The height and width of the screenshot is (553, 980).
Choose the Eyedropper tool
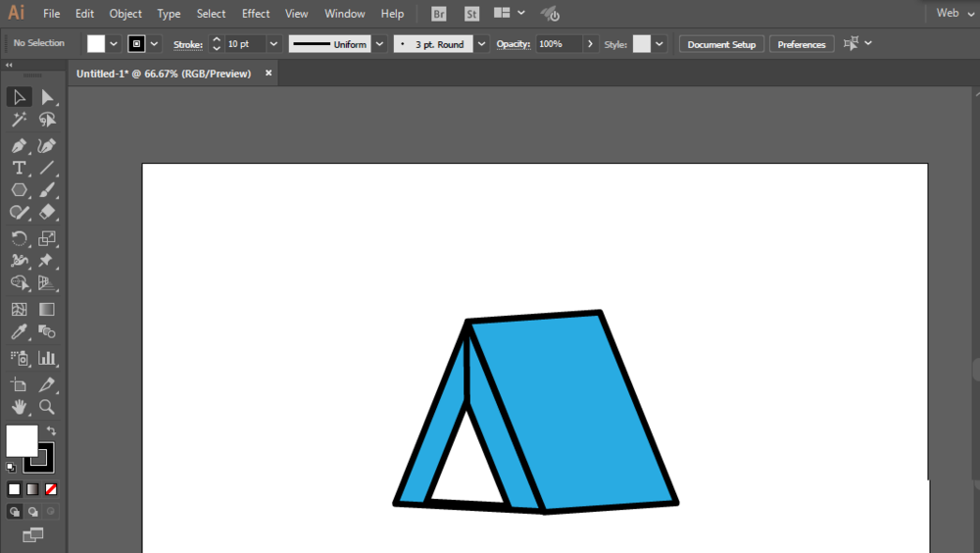(19, 332)
